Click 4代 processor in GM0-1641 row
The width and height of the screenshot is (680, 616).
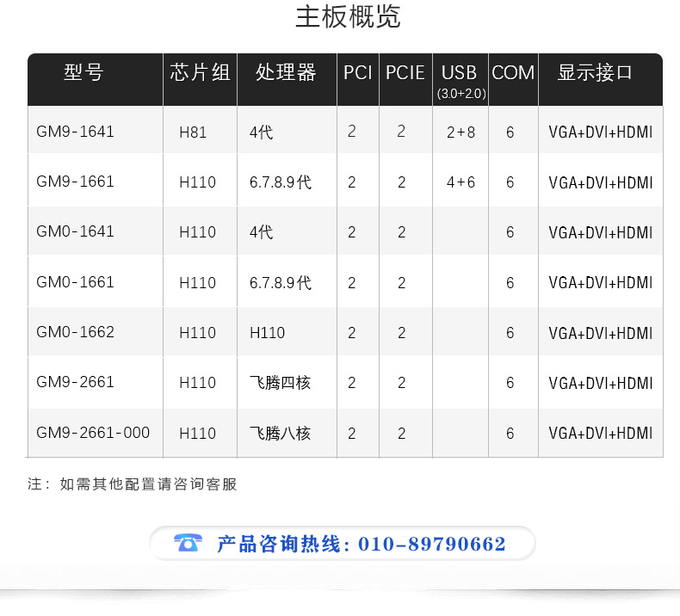click(x=261, y=232)
